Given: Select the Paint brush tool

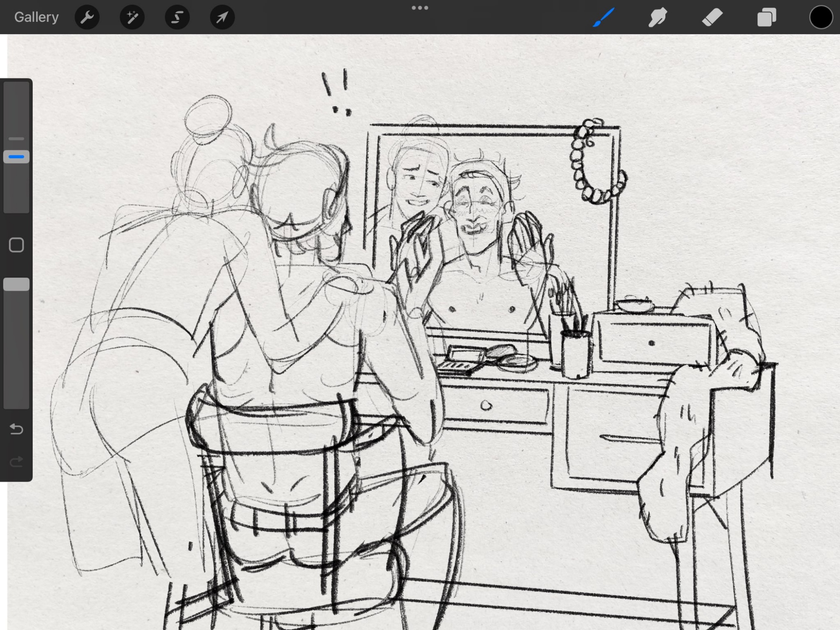Looking at the screenshot, I should pyautogui.click(x=604, y=17).
